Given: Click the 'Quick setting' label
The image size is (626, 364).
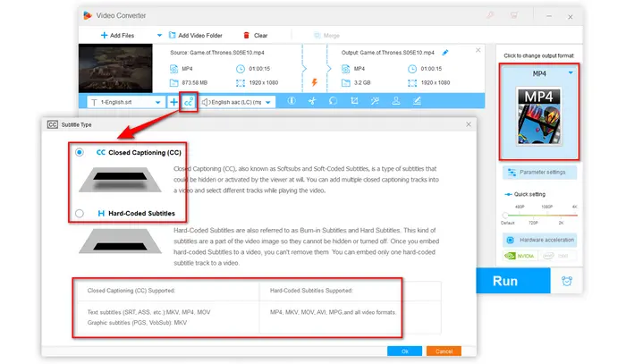Looking at the screenshot, I should click(x=529, y=194).
